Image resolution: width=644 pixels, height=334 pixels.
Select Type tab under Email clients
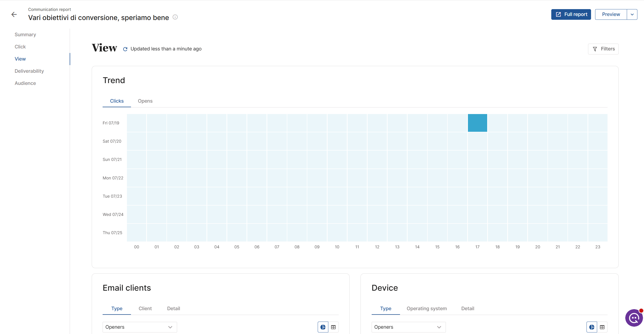click(x=117, y=308)
